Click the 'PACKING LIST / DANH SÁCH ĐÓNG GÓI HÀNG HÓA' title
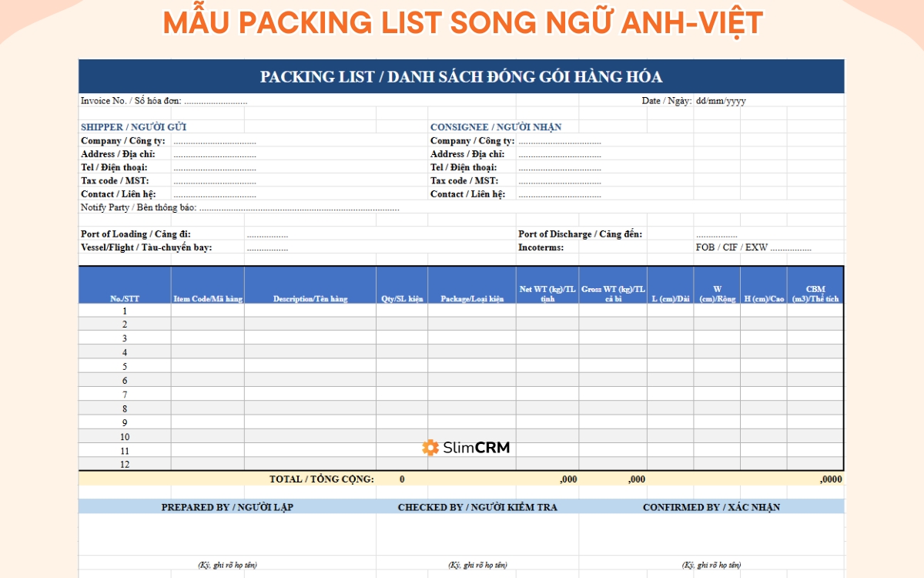The width and height of the screenshot is (924, 578). (x=461, y=77)
